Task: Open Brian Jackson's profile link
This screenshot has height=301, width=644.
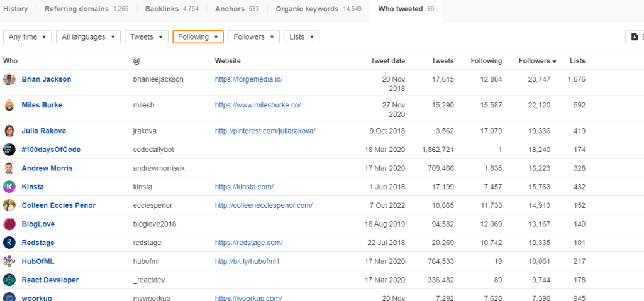Action: click(47, 79)
